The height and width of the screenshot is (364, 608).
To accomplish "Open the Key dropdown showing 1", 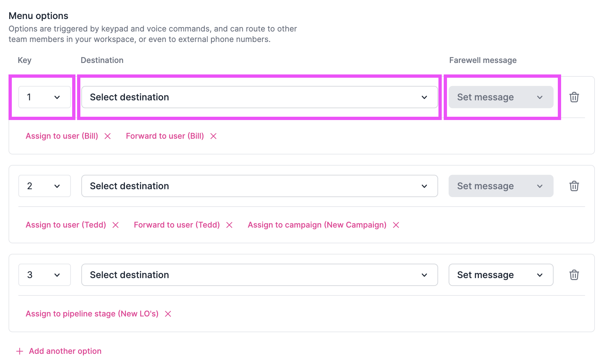I will (x=44, y=97).
